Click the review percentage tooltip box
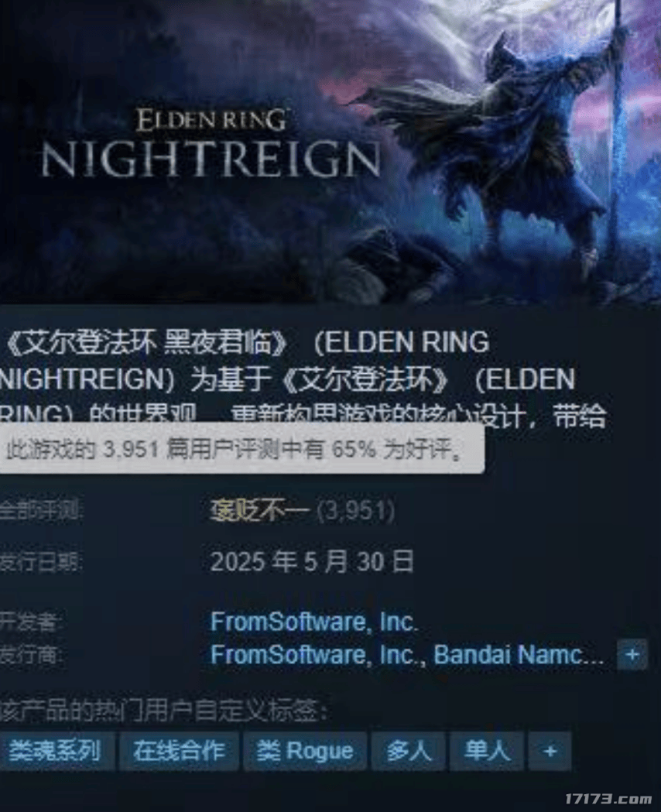 click(241, 449)
